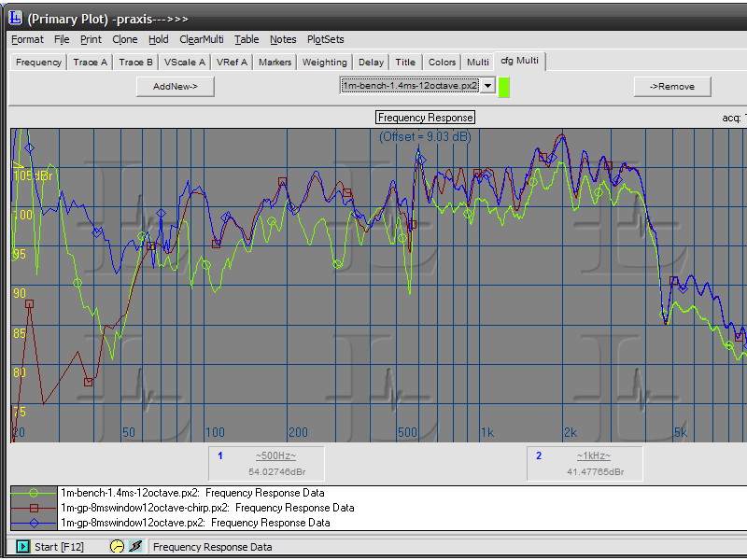Click red square legend marker for chirp trace
747x560 pixels.
tap(35, 508)
